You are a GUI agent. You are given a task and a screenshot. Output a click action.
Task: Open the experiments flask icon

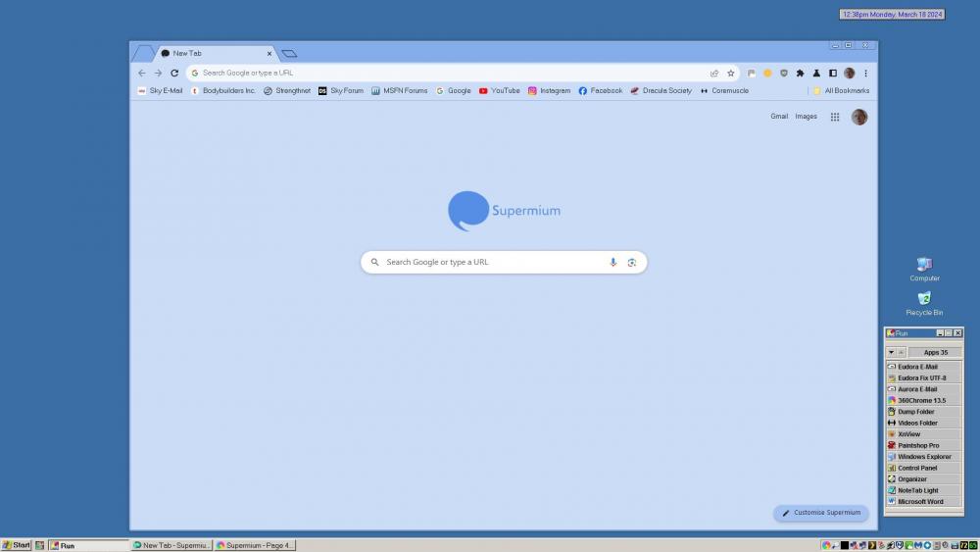click(x=816, y=74)
